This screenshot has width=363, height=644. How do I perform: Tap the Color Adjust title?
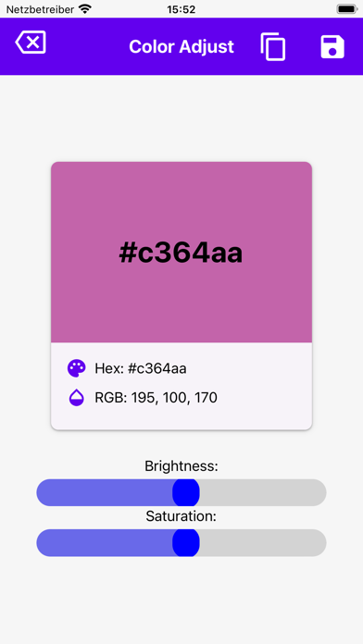(x=181, y=47)
